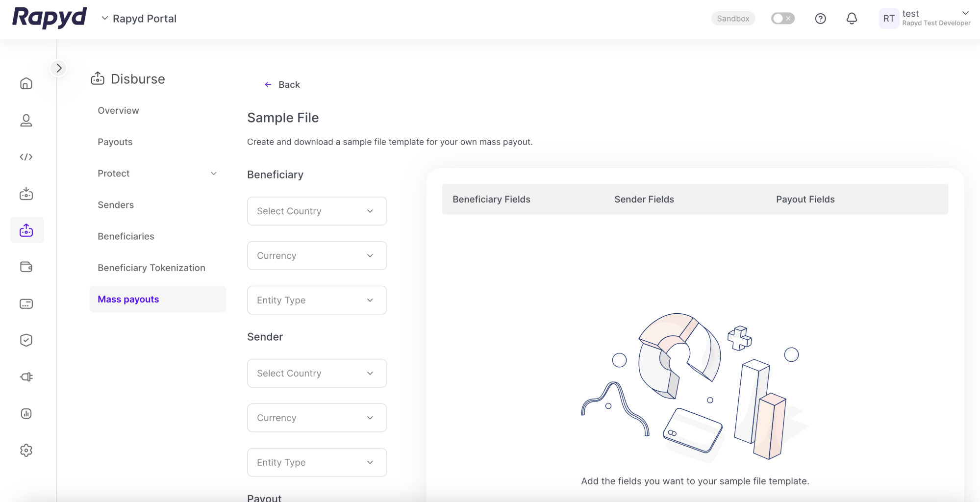Go to Payouts in Disburse menu

(115, 142)
